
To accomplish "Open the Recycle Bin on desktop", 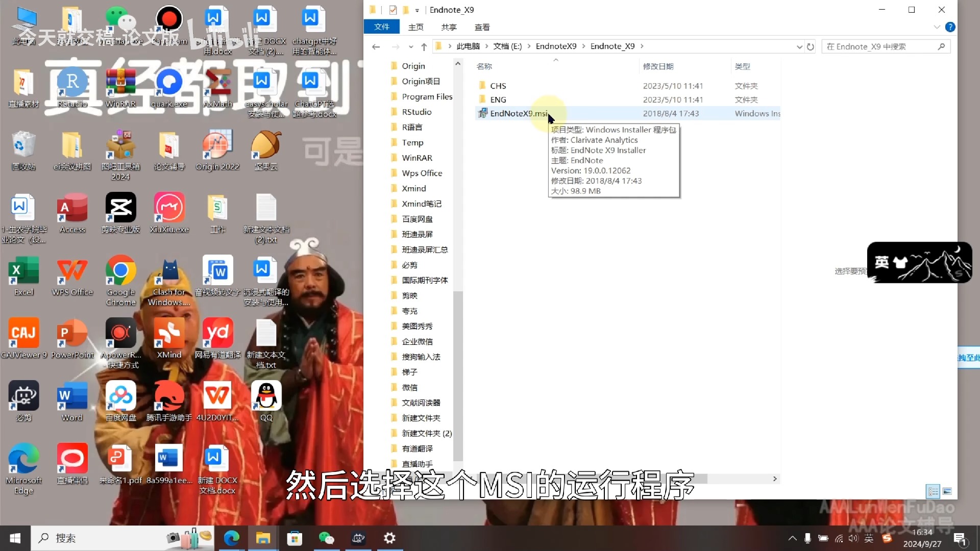I will pos(24,151).
